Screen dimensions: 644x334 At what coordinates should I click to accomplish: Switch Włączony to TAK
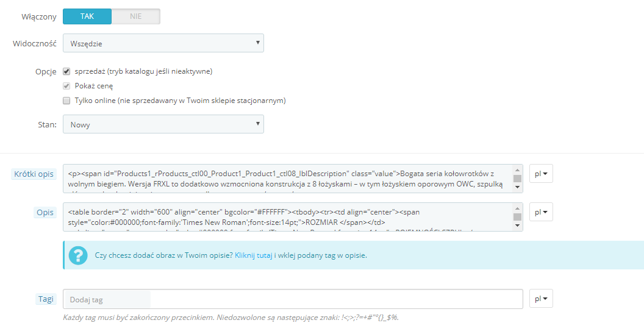(x=87, y=16)
